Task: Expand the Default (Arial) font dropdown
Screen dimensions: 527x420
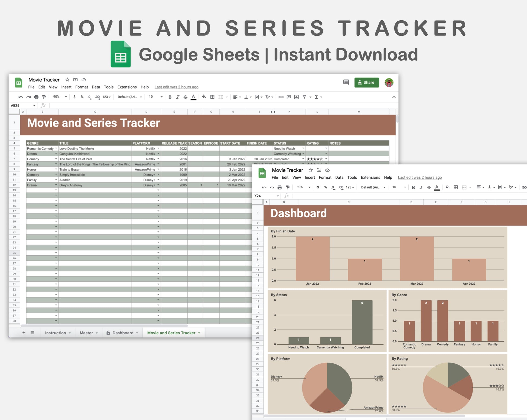Action: [x=129, y=97]
